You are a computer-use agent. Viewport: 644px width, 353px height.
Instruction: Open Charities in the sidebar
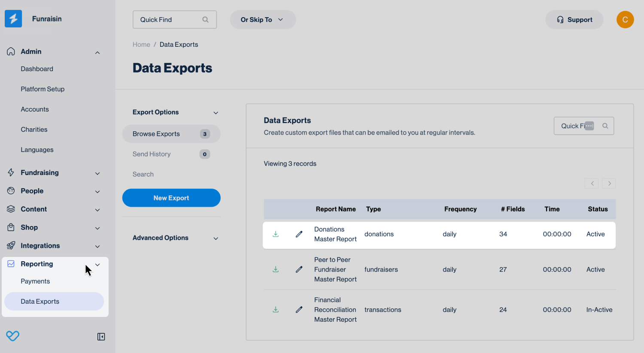click(x=34, y=129)
